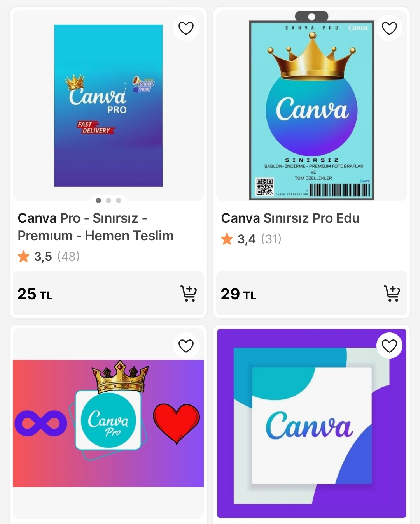Select the second image carousel dot
Viewport: 420px width, 524px height.
pos(108,200)
